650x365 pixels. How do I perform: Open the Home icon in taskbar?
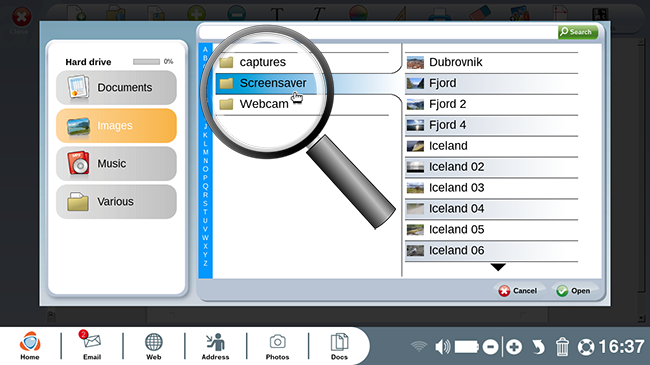click(x=30, y=345)
